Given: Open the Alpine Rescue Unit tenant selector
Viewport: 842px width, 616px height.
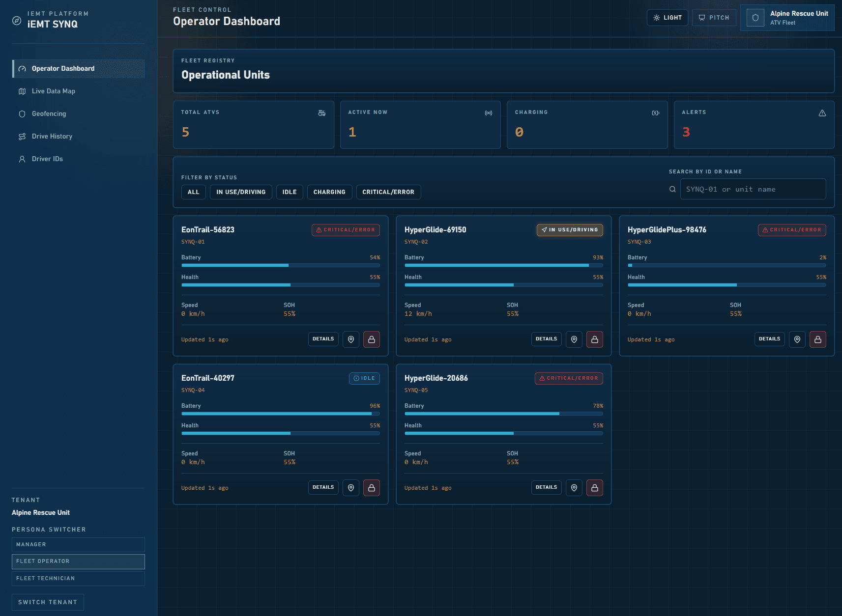Looking at the screenshot, I should pyautogui.click(x=787, y=18).
